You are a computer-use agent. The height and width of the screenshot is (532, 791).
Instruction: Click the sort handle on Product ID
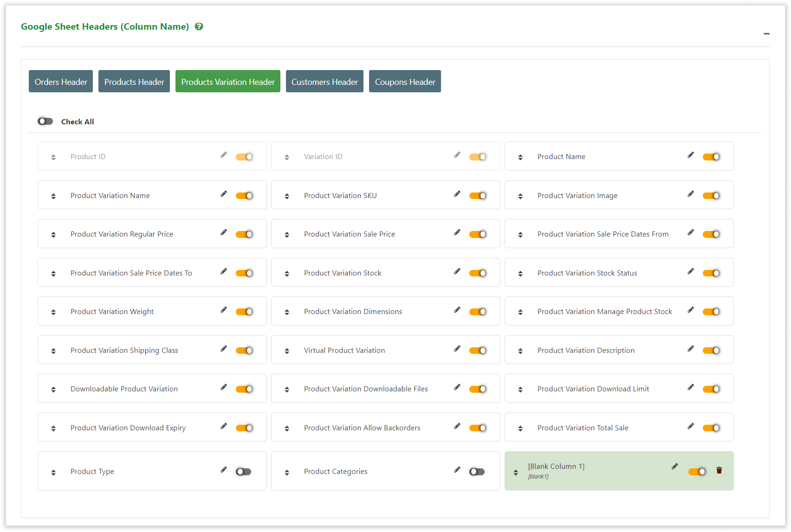(53, 156)
